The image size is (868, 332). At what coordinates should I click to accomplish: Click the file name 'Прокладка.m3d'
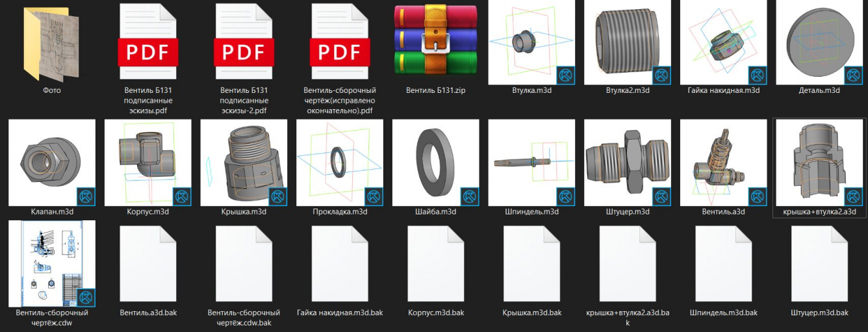[340, 212]
